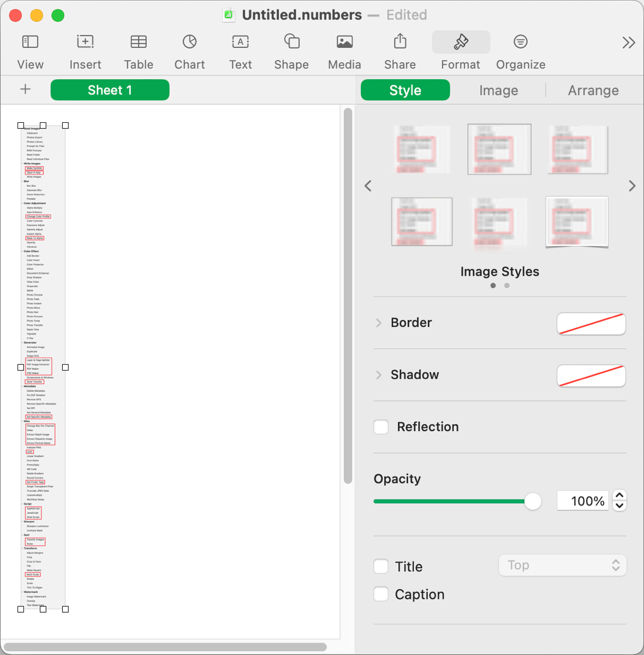Add a new sheet with plus button
644x655 pixels.
[x=25, y=90]
